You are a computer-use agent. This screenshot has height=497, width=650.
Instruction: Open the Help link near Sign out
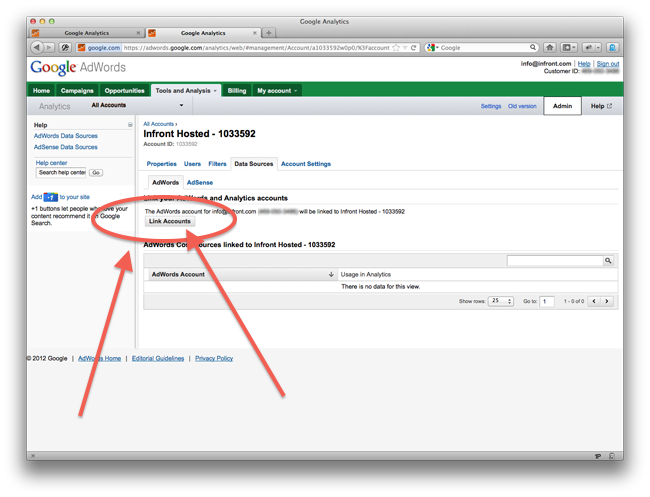(x=584, y=63)
